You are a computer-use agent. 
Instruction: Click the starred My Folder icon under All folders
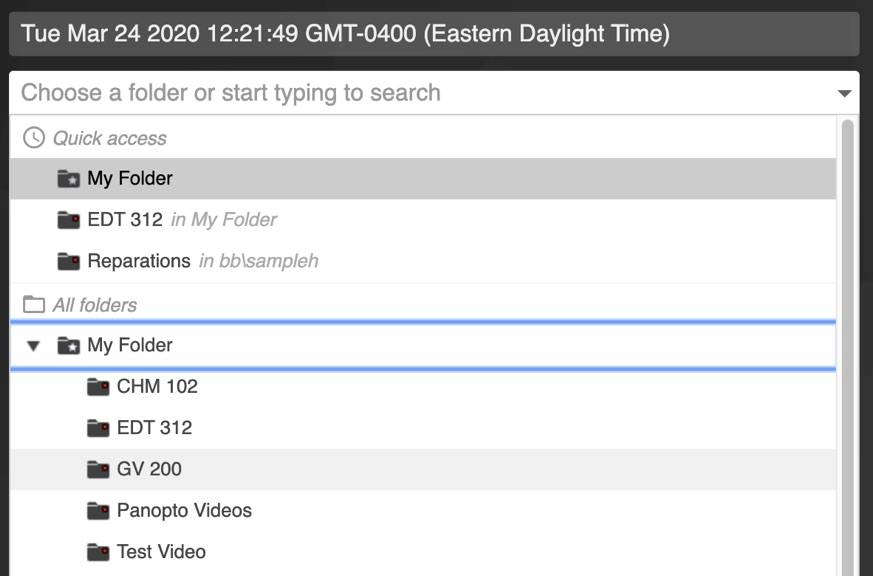click(x=68, y=346)
